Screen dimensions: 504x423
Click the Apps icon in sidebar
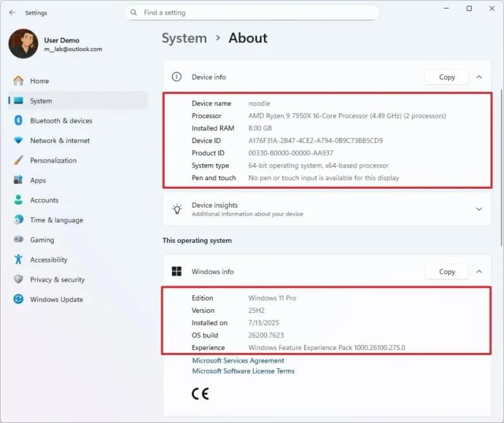[18, 180]
